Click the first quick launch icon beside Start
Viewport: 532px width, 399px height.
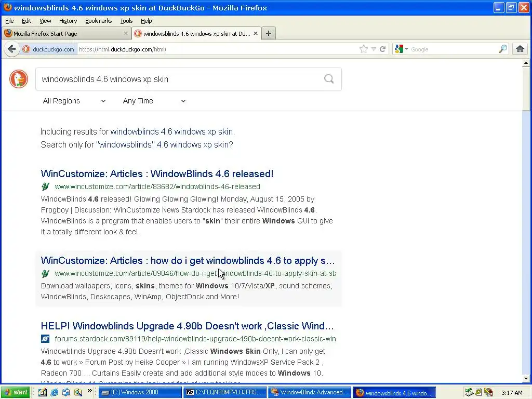tap(43, 393)
